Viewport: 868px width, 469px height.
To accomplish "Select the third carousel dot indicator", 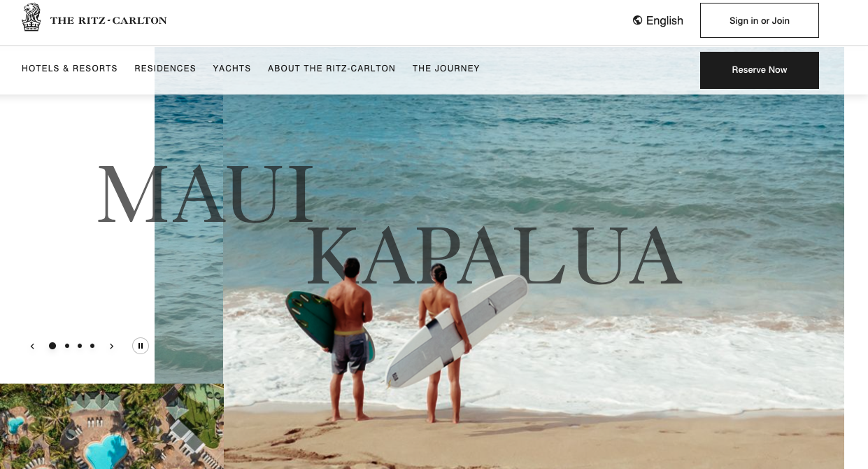I will tap(80, 346).
